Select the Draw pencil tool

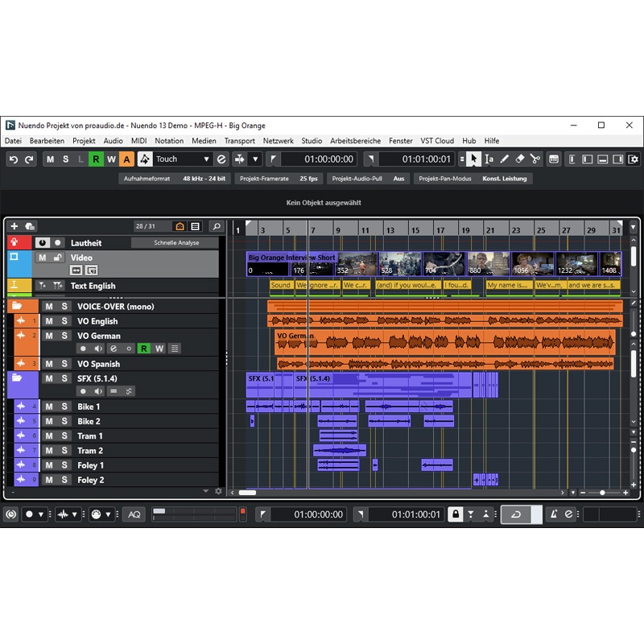click(x=505, y=159)
